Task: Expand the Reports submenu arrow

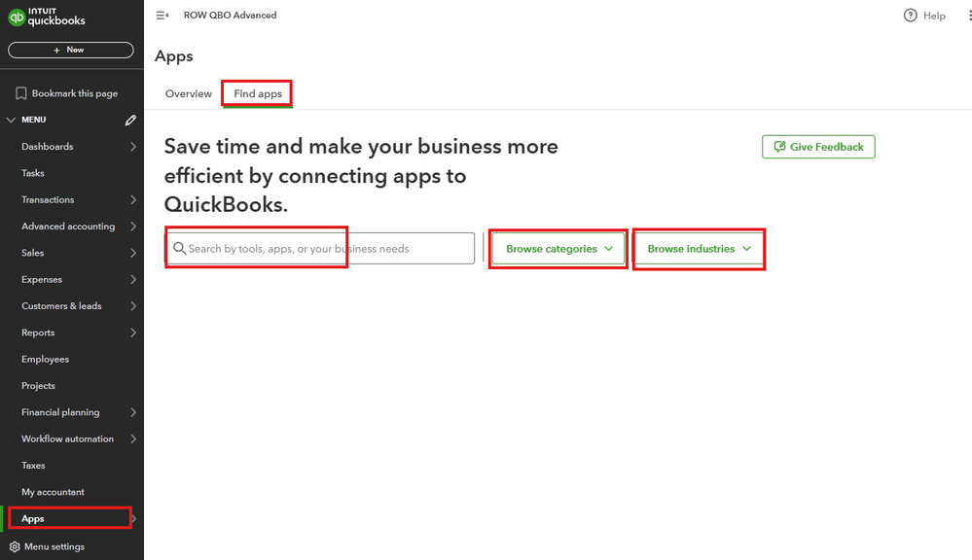Action: click(x=132, y=332)
